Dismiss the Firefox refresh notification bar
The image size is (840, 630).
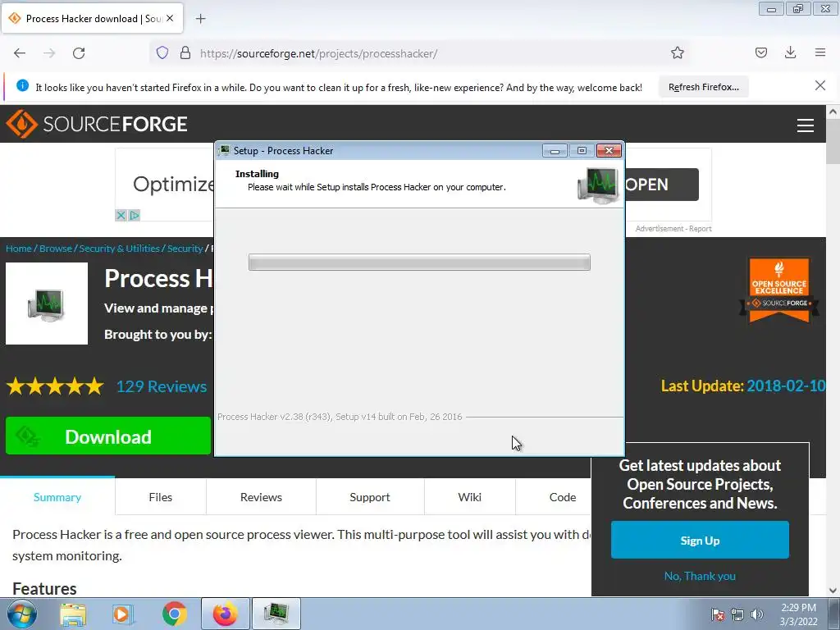click(x=820, y=85)
